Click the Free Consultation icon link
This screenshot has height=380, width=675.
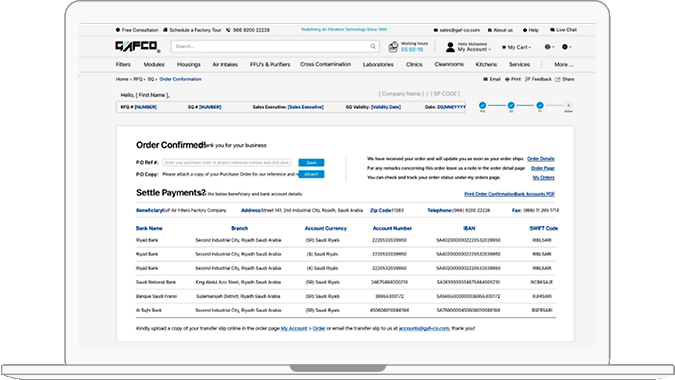137,30
